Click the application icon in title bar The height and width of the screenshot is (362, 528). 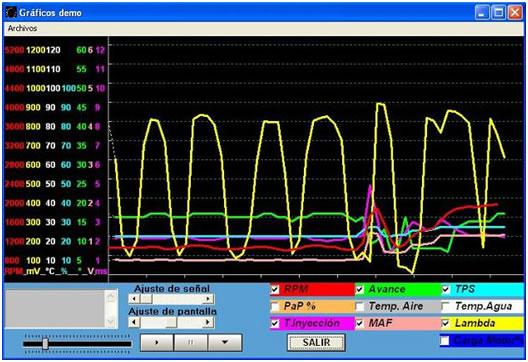(x=11, y=12)
